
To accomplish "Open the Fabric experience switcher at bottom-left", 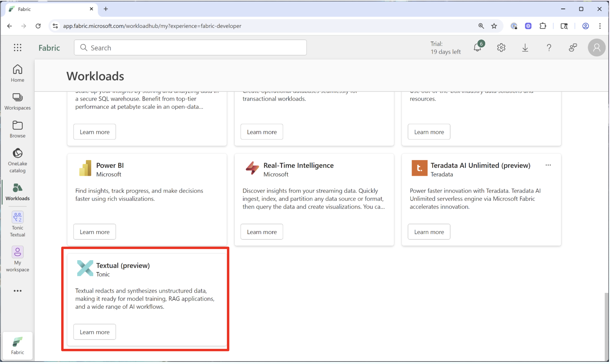I will point(17,346).
